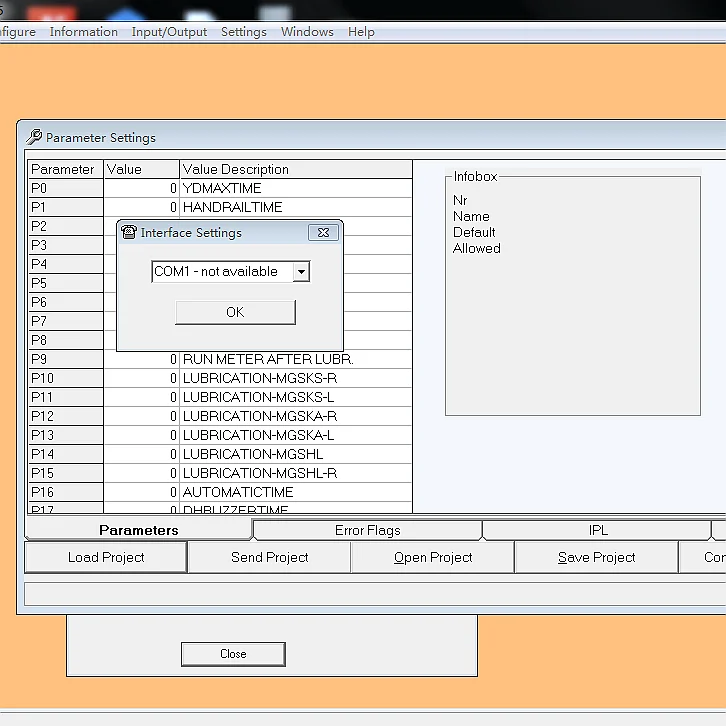Select parameter row P0
Viewport: 726px width, 726px height.
pyautogui.click(x=65, y=188)
